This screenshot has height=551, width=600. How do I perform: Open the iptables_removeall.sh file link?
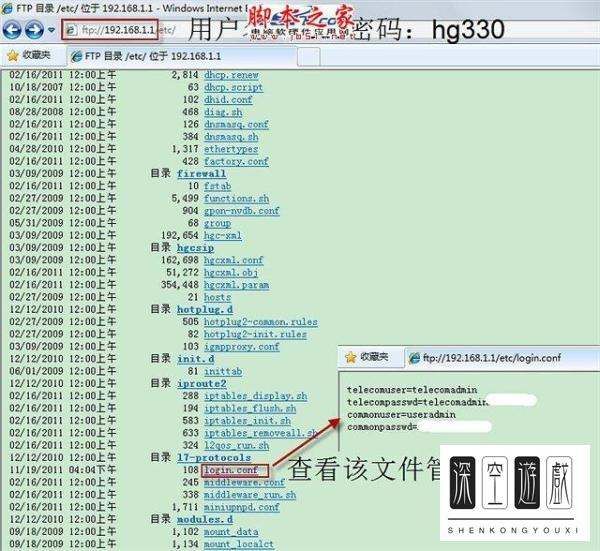point(261,433)
